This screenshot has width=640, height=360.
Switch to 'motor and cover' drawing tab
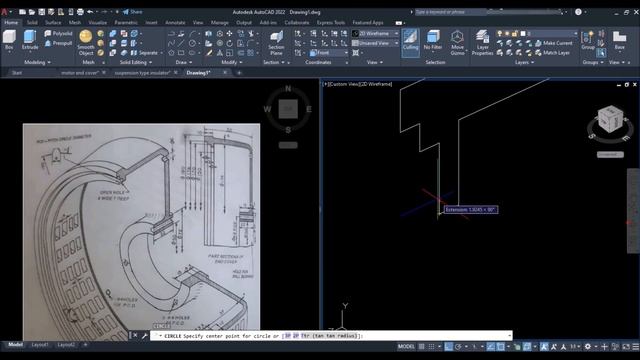(80, 73)
